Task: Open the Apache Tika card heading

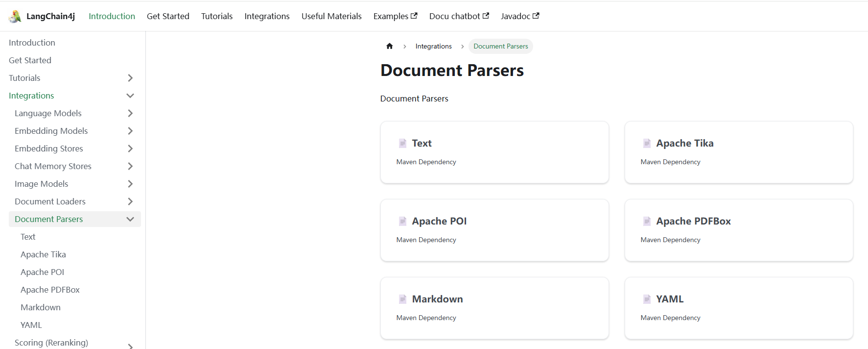Action: [x=685, y=143]
